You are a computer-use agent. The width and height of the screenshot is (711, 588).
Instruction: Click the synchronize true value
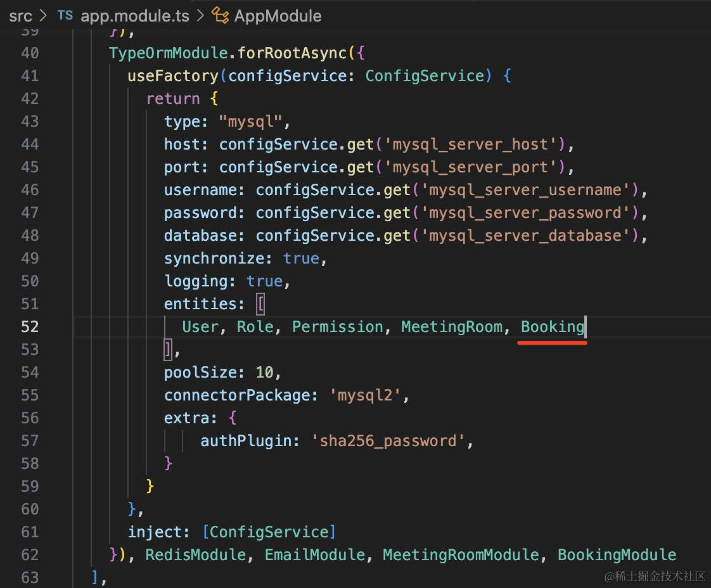301,259
